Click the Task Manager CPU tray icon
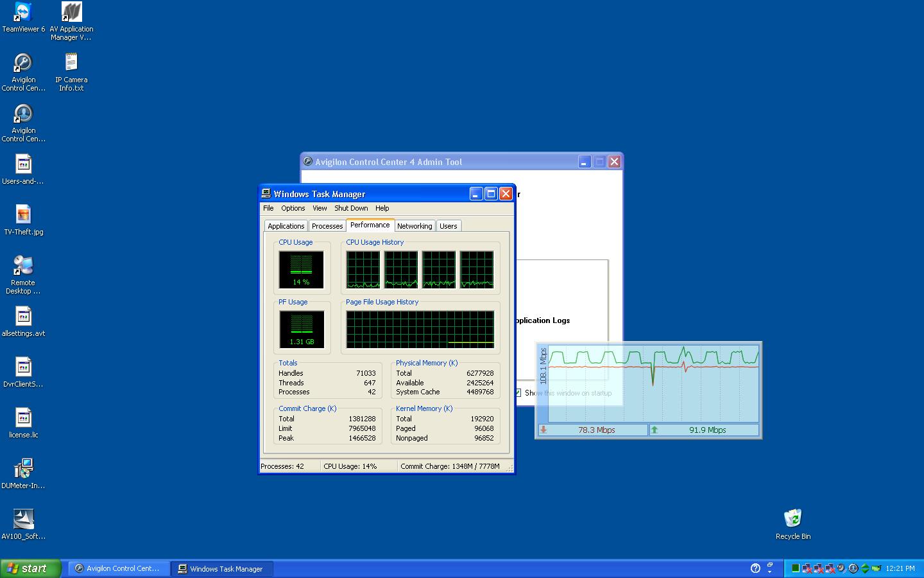Viewport: 924px width, 578px height. click(x=796, y=568)
